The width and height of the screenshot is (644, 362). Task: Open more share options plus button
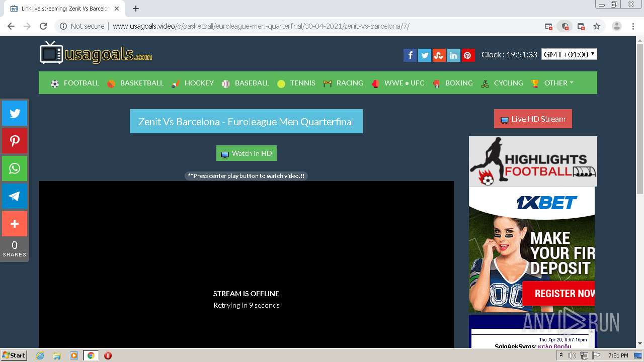point(15,224)
